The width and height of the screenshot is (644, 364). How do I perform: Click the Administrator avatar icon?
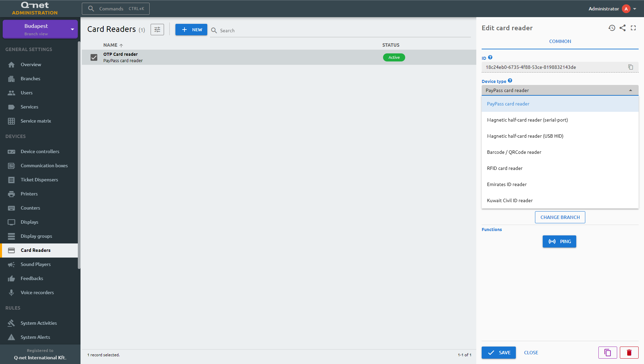coord(626,9)
